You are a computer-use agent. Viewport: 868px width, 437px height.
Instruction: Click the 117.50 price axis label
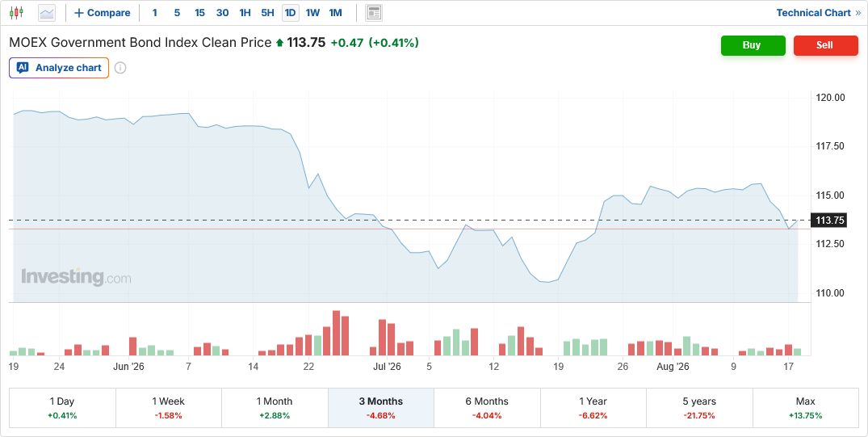830,146
